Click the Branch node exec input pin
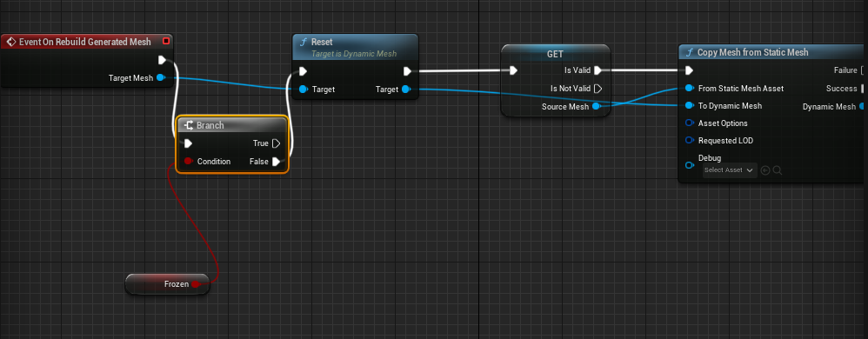Screen dimensions: 868x339 (188, 143)
